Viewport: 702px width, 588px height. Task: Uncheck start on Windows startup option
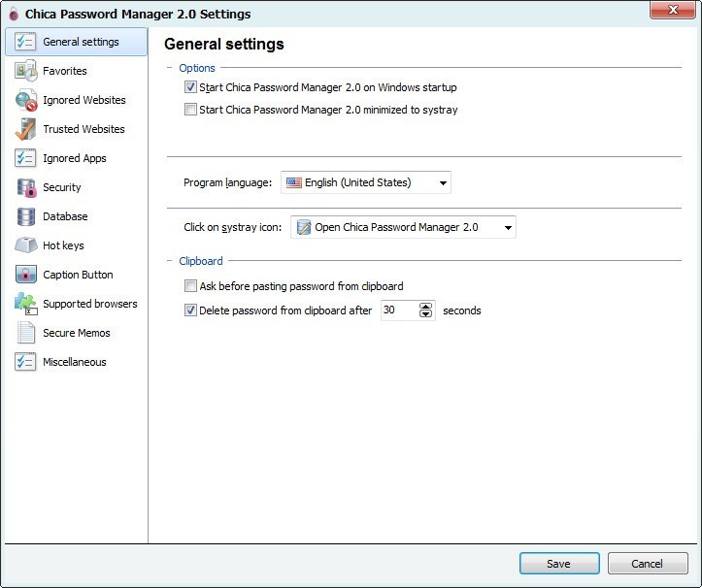pos(190,86)
